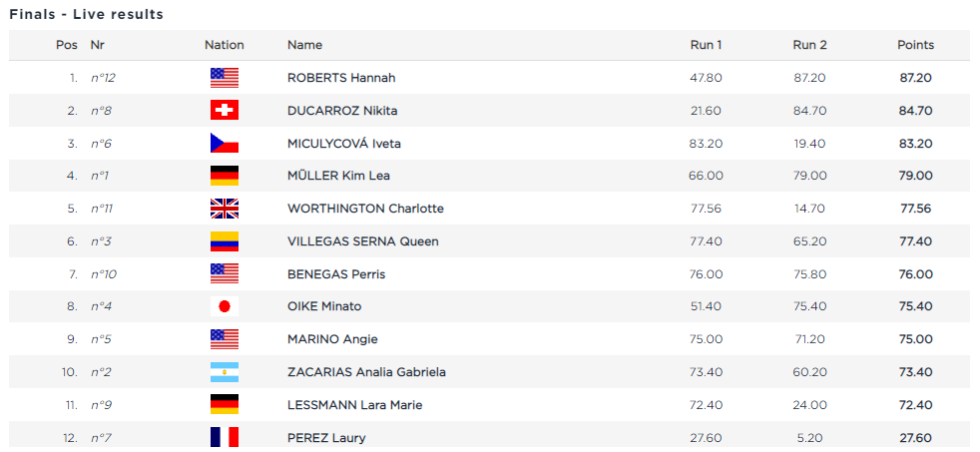Click the US flag beside ROBERTS Hannah

pyautogui.click(x=225, y=78)
